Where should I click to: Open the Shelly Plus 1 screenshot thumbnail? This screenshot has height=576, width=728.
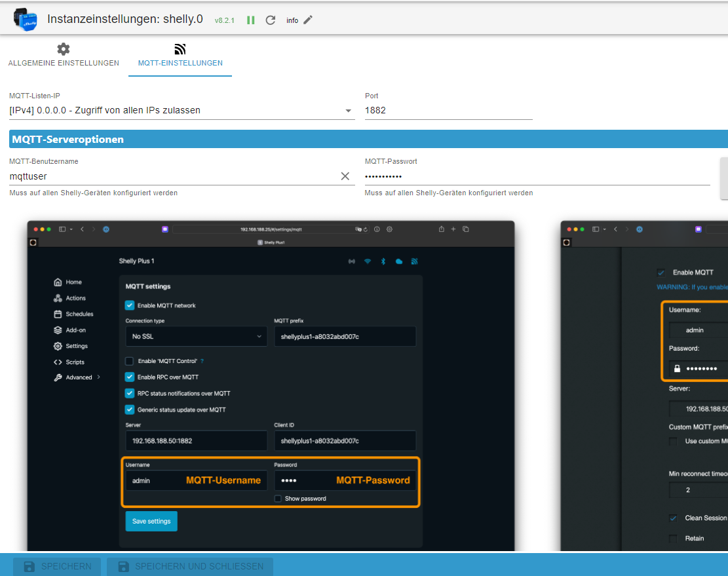(271, 386)
